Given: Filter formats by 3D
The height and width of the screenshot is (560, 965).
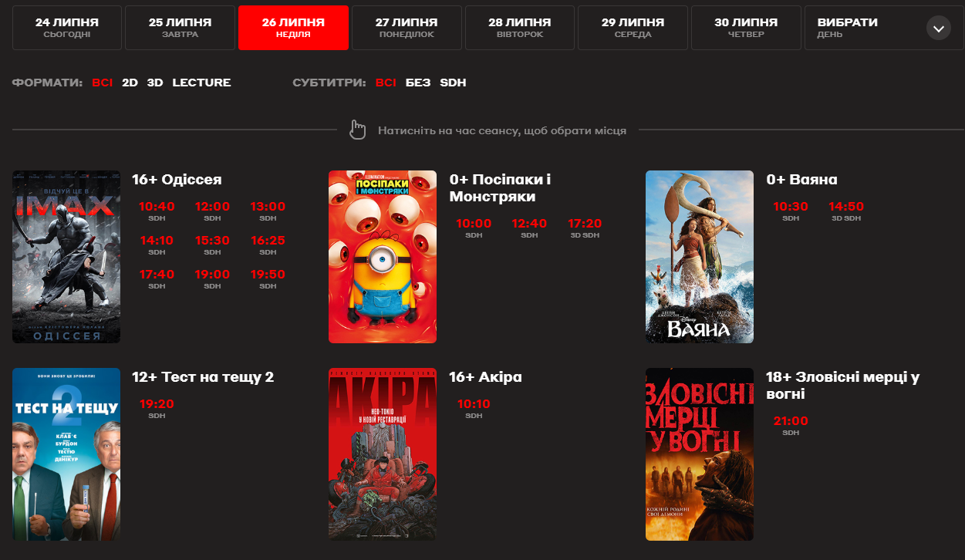Looking at the screenshot, I should 155,83.
